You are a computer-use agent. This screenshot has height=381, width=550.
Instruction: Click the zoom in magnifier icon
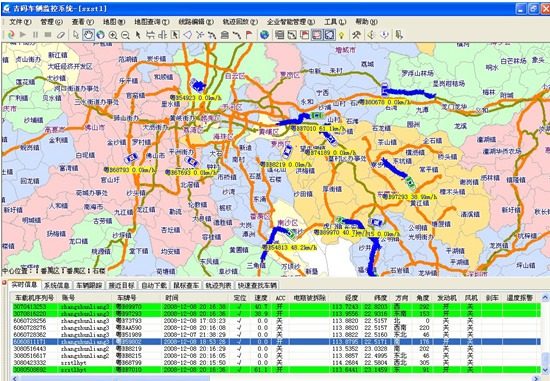coord(113,35)
